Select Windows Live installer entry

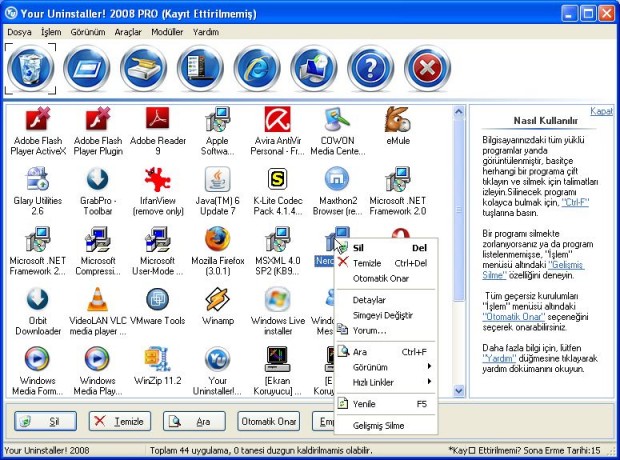coord(278,312)
